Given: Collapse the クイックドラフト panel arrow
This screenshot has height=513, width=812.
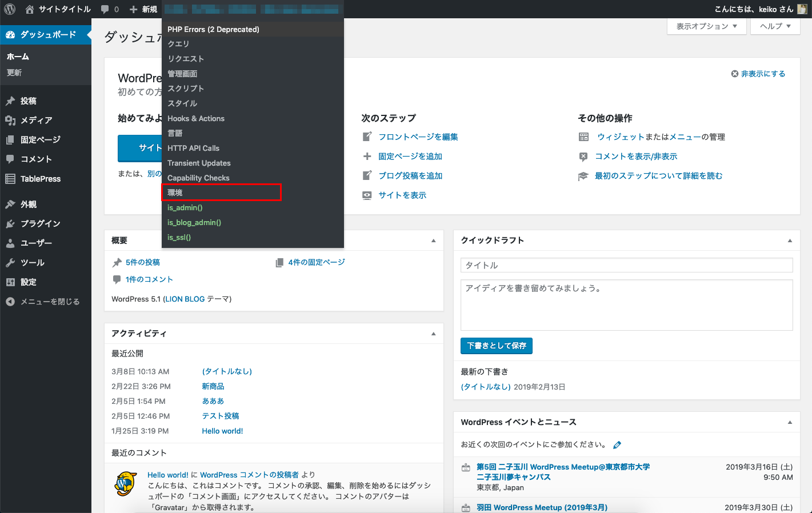Looking at the screenshot, I should pos(790,241).
